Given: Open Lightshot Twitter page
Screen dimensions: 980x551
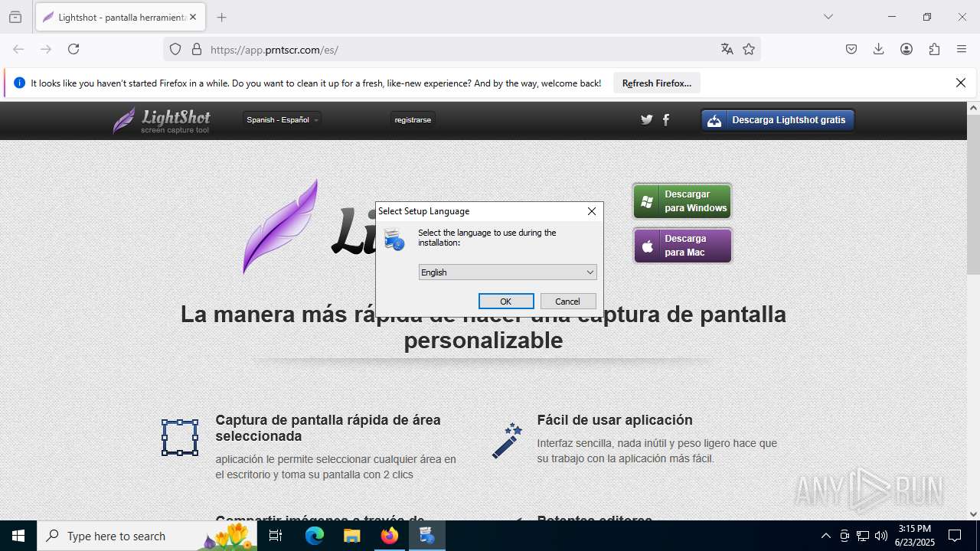Looking at the screenshot, I should pos(647,119).
